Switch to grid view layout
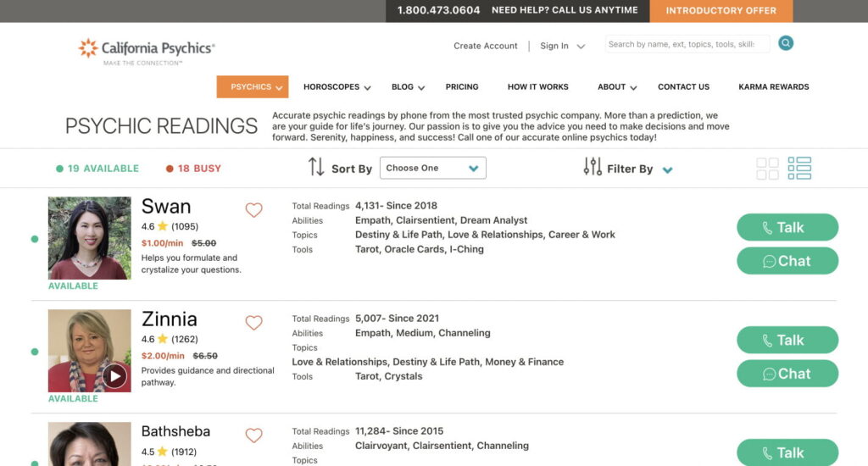The height and width of the screenshot is (466, 868). (x=767, y=169)
